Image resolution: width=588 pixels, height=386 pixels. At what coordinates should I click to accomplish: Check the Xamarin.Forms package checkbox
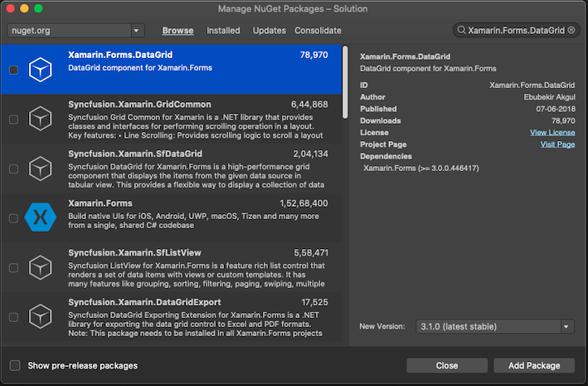click(x=13, y=218)
